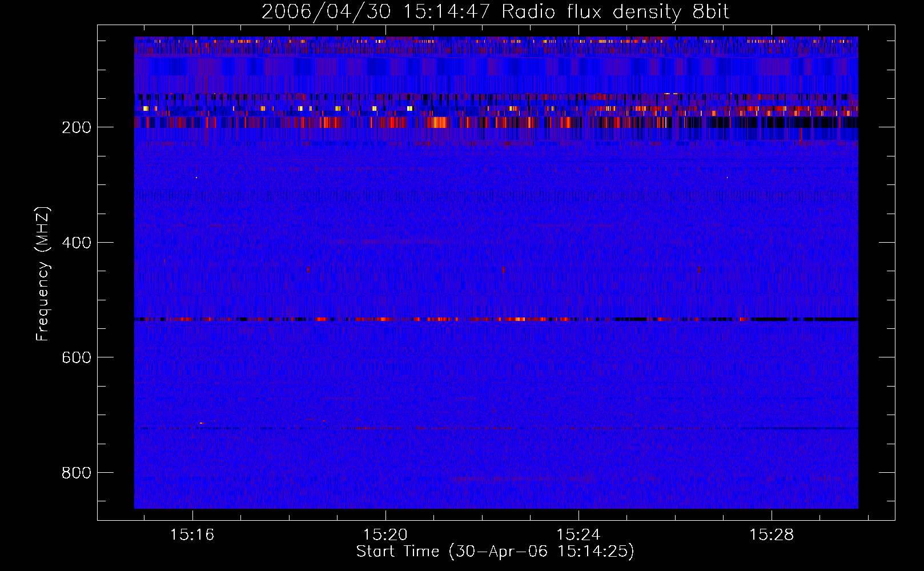Click the 'Start Time (30-Apr-06 15:14:25)' label

coord(495,552)
